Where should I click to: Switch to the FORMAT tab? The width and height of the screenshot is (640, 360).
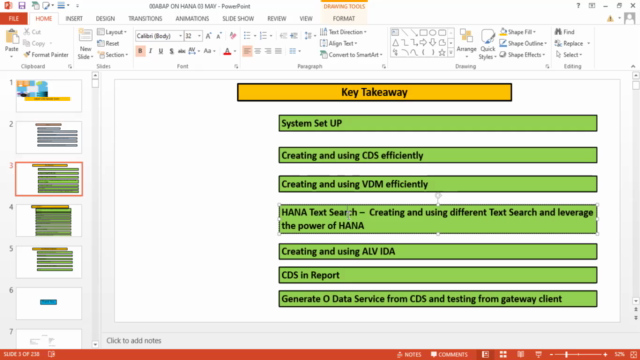(344, 18)
